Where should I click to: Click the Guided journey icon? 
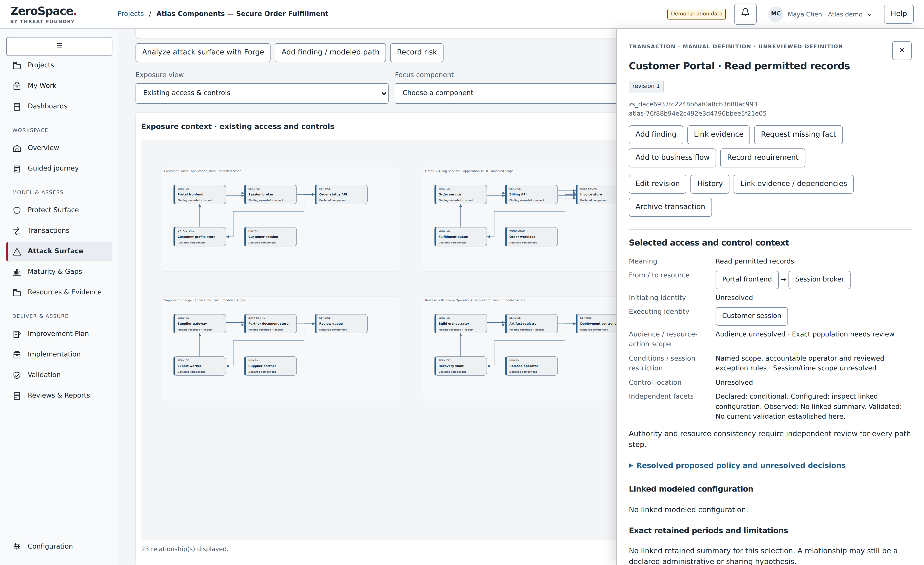point(17,169)
